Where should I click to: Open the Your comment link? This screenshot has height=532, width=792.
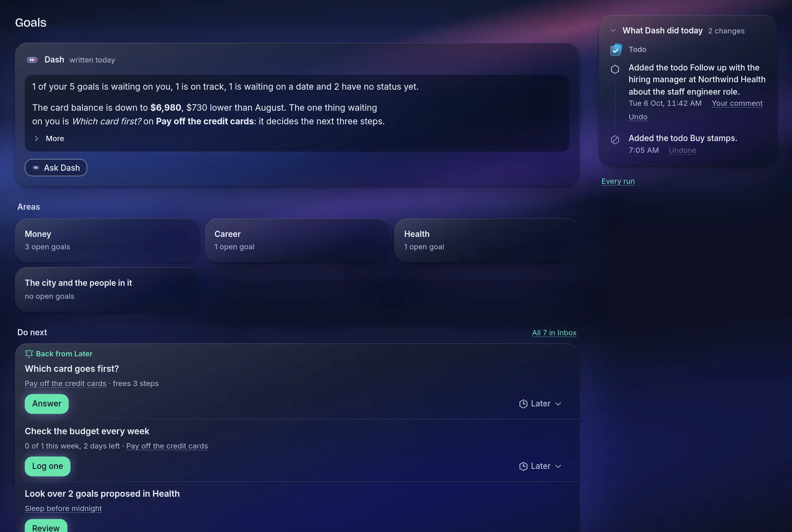tap(737, 103)
